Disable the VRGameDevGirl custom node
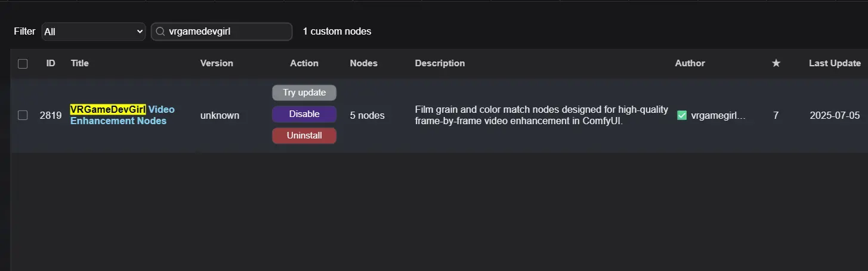 coord(304,114)
